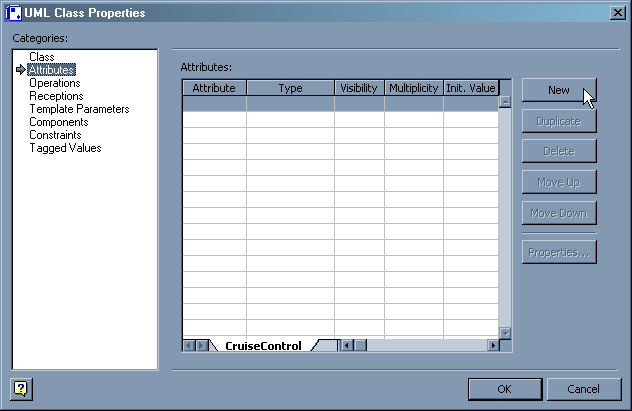
Task: Click the UML Class Properties title icon
Action: [13, 13]
